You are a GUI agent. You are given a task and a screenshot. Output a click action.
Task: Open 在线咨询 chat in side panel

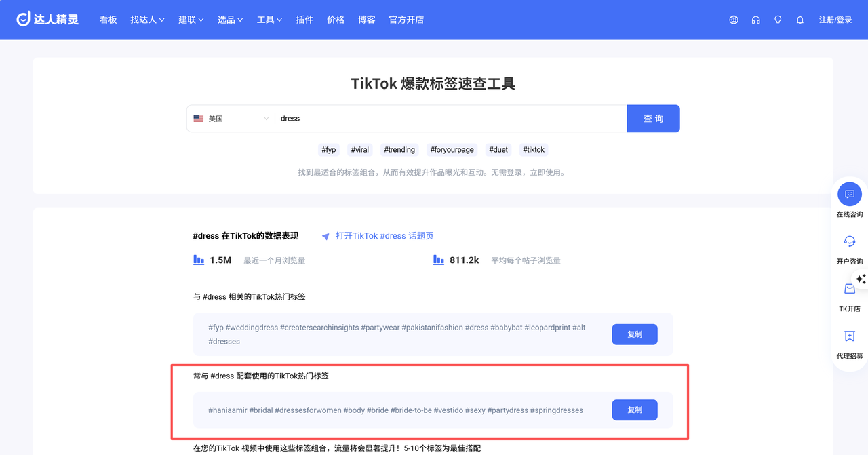click(850, 195)
